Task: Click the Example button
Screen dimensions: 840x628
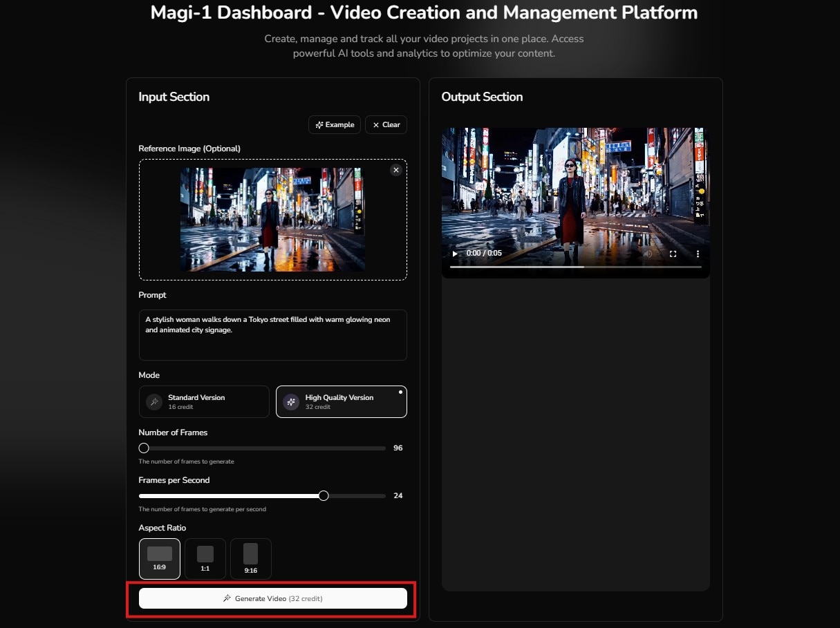Action: 334,125
